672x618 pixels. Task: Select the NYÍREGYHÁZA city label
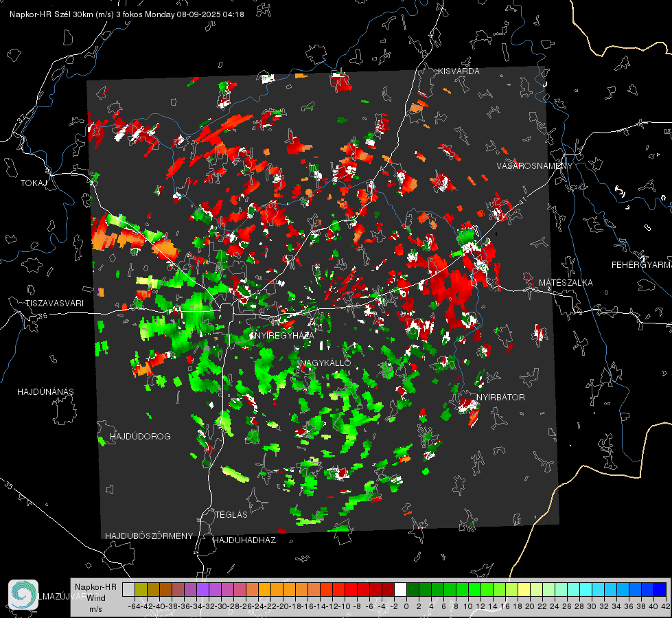point(285,336)
